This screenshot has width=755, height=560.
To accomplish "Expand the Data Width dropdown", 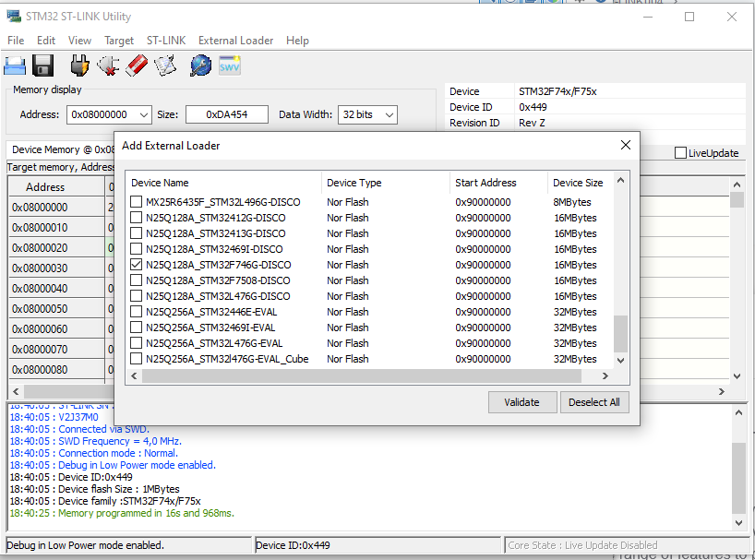I will 389,115.
